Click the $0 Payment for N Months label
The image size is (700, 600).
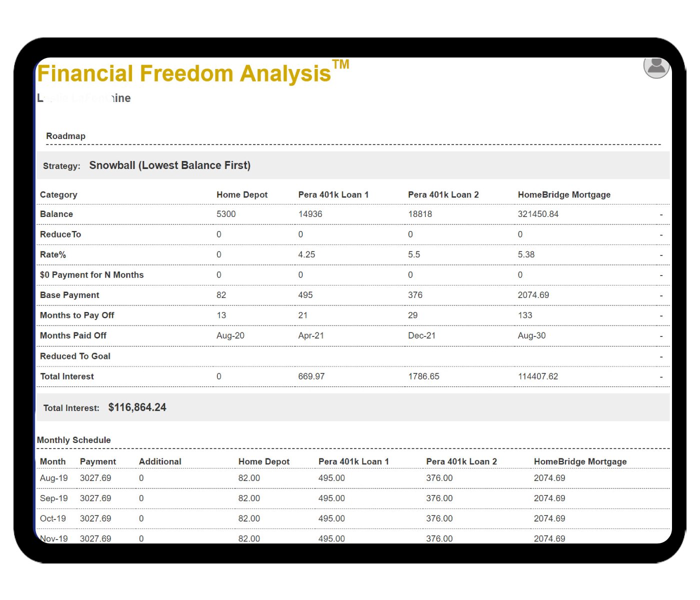point(91,275)
